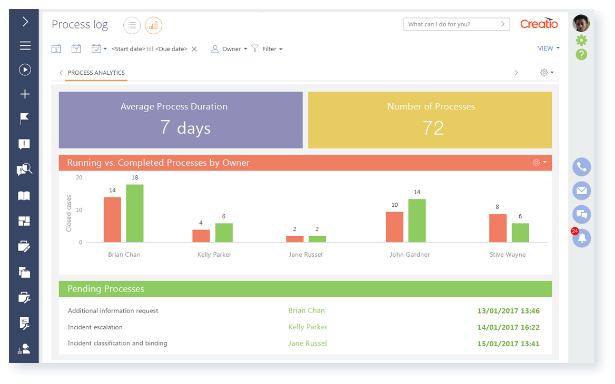Click Stive Wayne's red bar with 8
The image size is (615, 384).
(498, 228)
